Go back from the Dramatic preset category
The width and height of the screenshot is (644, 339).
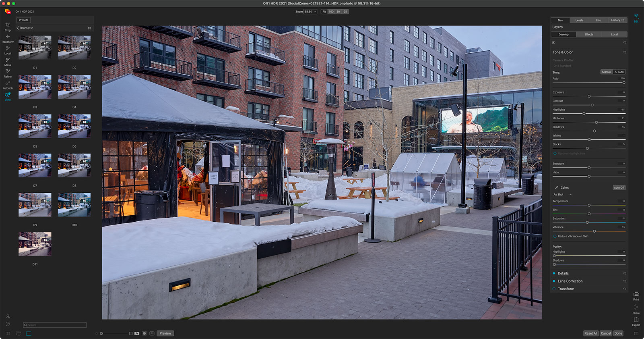pyautogui.click(x=18, y=28)
